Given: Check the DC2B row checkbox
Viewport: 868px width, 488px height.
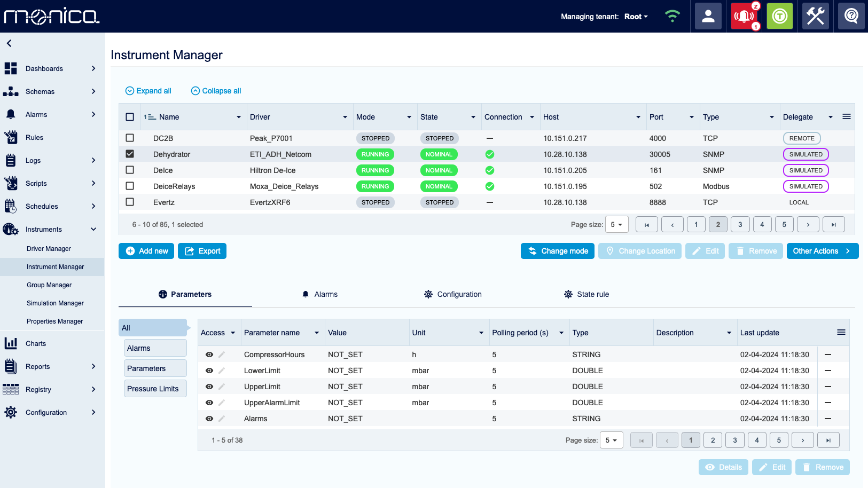Looking at the screenshot, I should click(130, 138).
